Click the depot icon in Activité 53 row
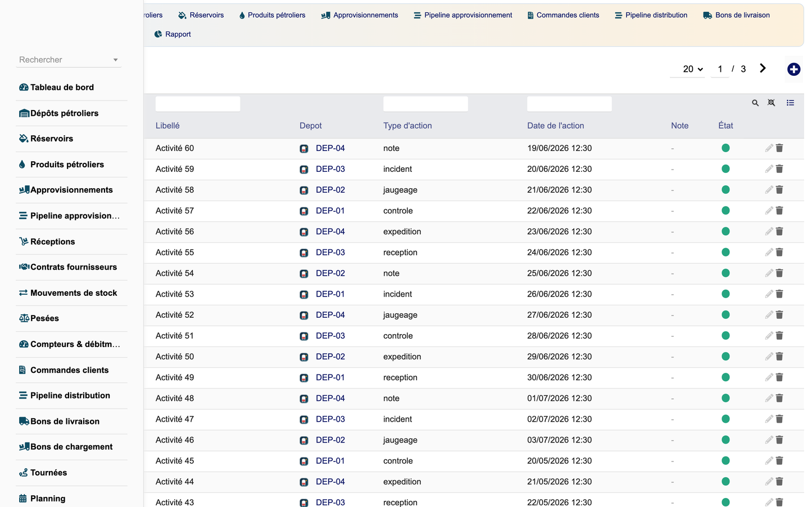 [x=304, y=295]
